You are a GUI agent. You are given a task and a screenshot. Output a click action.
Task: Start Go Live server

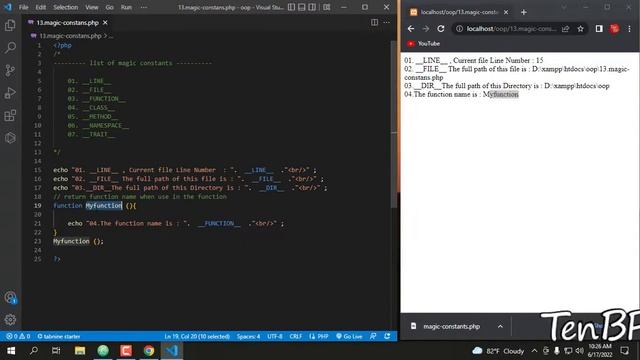(x=349, y=336)
